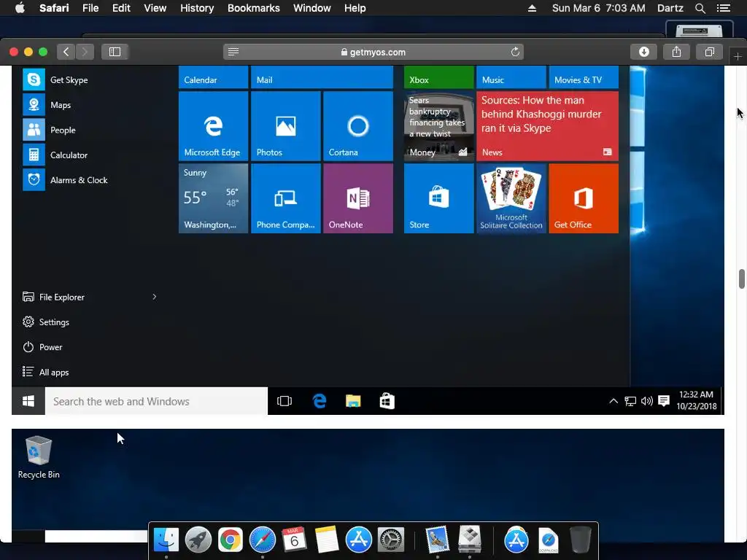The width and height of the screenshot is (747, 560).
Task: Open the Action Center notifications icon
Action: [x=664, y=401]
